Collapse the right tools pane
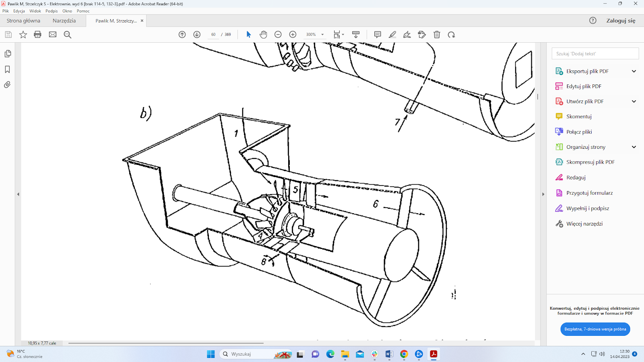The image size is (644, 362). 543,194
